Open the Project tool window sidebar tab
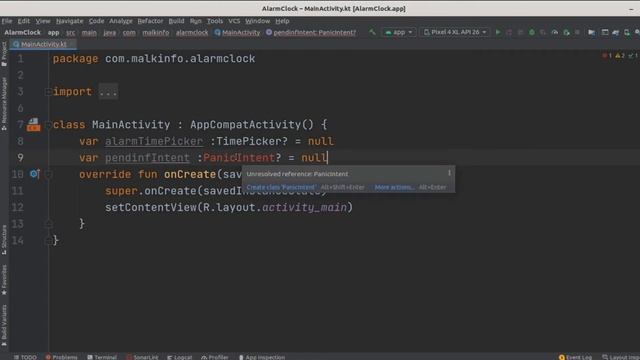 click(x=4, y=54)
